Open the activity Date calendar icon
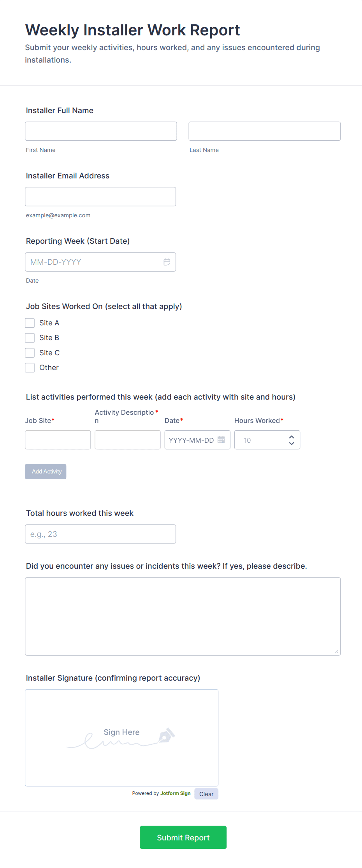 221,439
